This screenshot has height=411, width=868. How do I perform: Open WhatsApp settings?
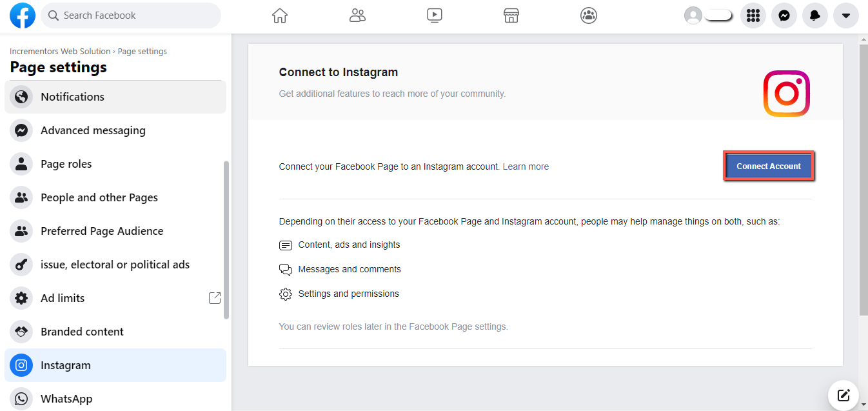[115, 398]
